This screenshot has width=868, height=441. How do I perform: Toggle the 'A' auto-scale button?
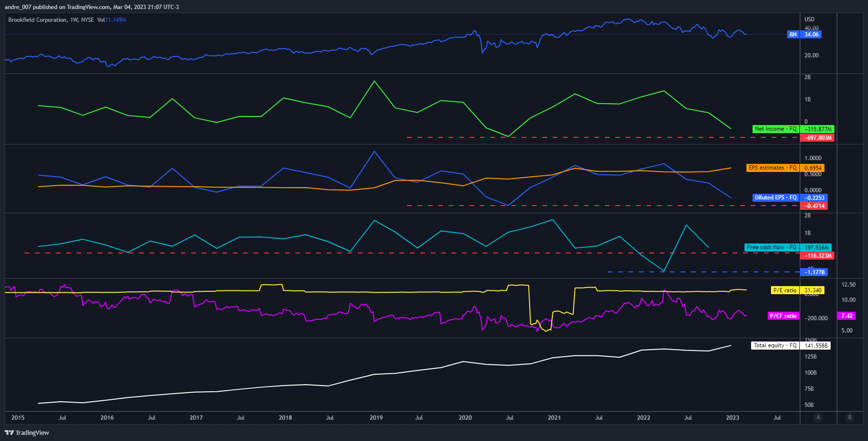818,417
